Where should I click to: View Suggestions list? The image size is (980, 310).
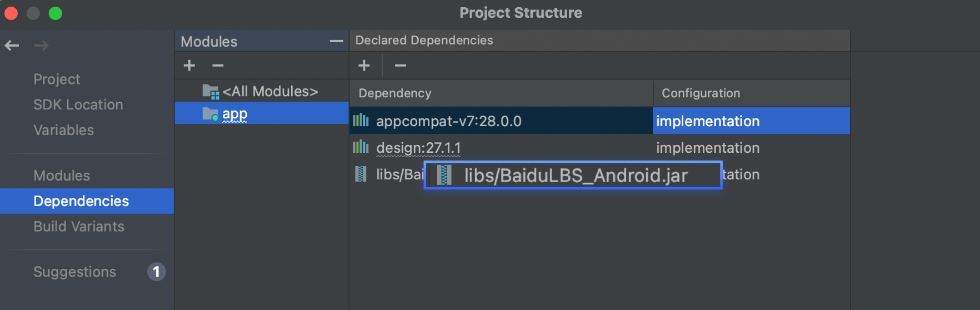click(75, 272)
